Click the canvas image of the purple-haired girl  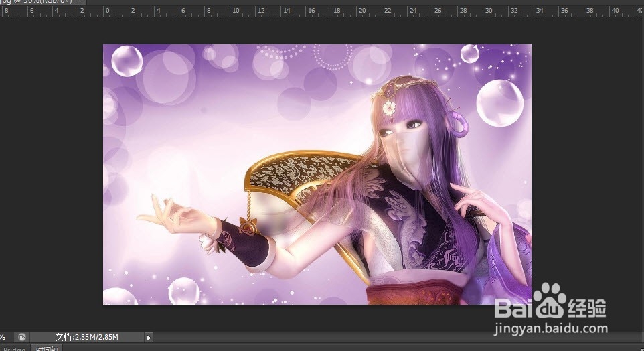click(317, 174)
